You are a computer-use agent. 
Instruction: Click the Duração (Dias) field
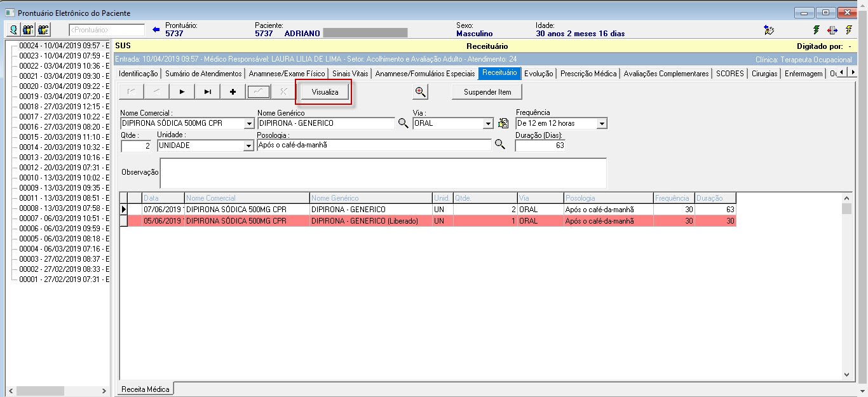click(x=540, y=145)
